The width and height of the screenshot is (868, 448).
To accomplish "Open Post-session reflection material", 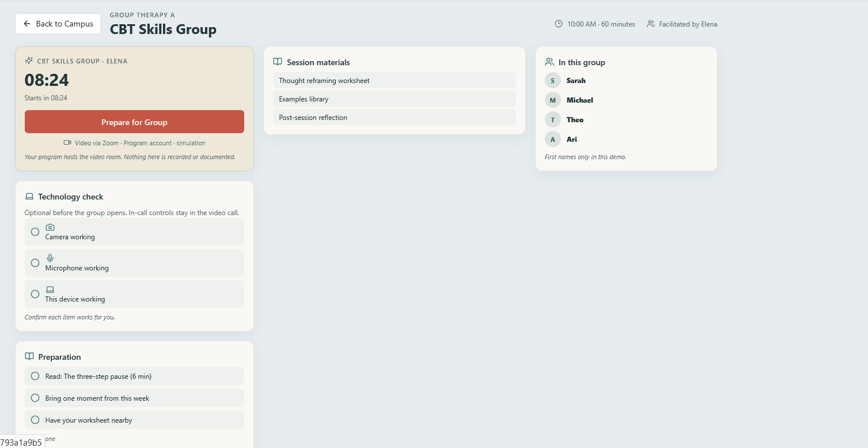I will [x=395, y=118].
